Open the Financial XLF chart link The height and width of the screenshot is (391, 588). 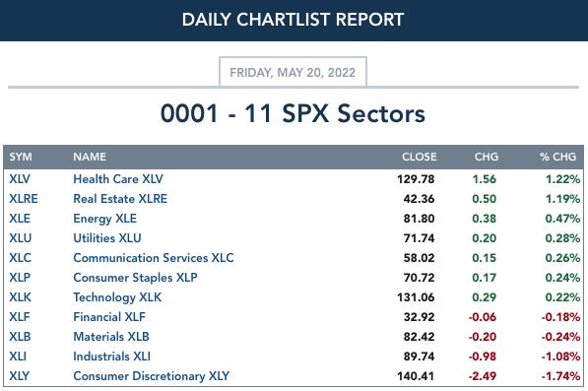pyautogui.click(x=109, y=317)
